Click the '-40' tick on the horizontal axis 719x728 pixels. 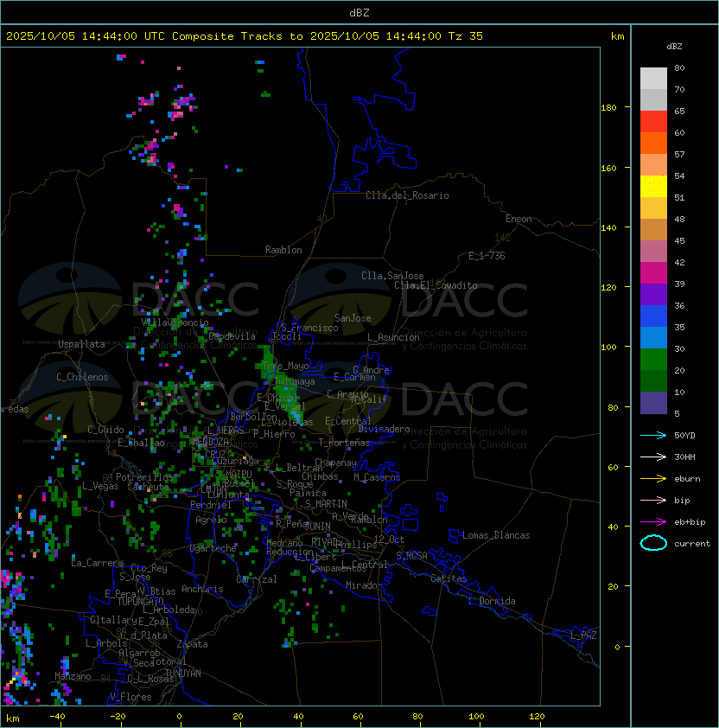coord(57,717)
